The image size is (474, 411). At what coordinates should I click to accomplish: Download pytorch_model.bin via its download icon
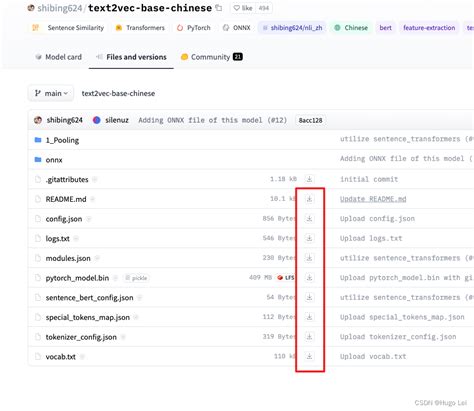pyautogui.click(x=309, y=278)
